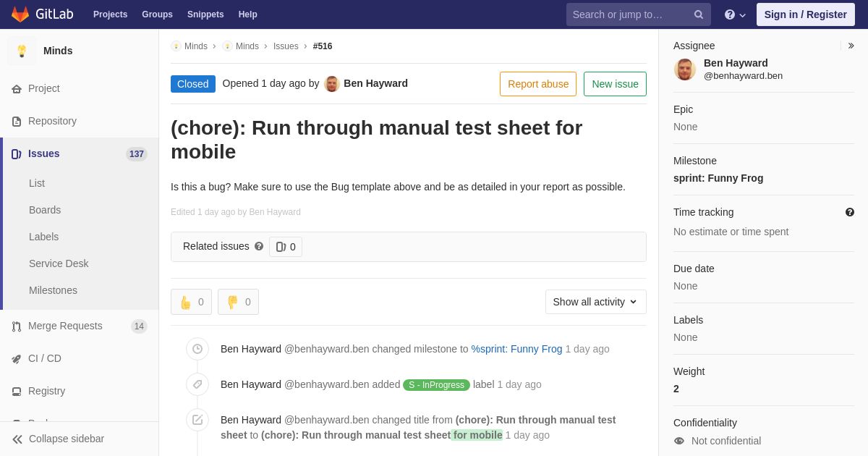Open the Boards sub-item

pyautogui.click(x=45, y=210)
